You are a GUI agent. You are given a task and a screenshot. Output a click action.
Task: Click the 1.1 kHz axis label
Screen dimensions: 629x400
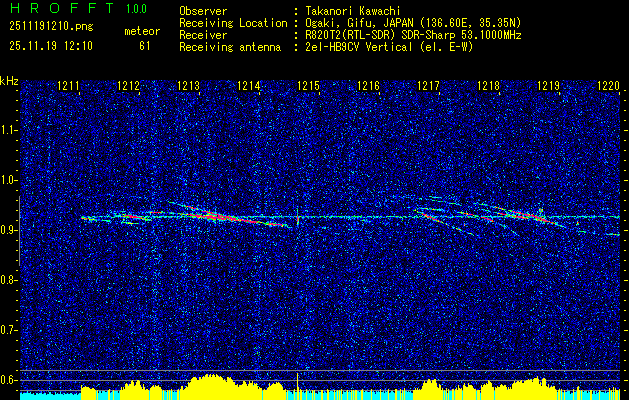(9, 130)
